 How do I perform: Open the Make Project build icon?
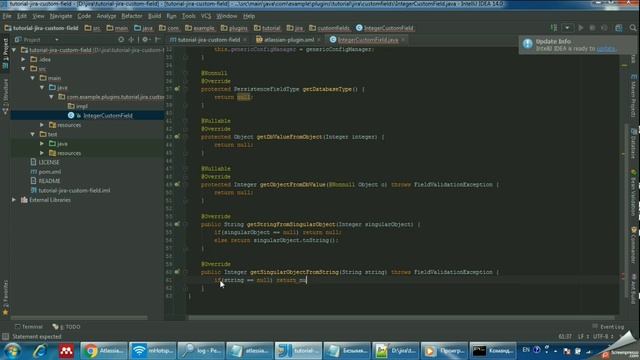[554, 28]
